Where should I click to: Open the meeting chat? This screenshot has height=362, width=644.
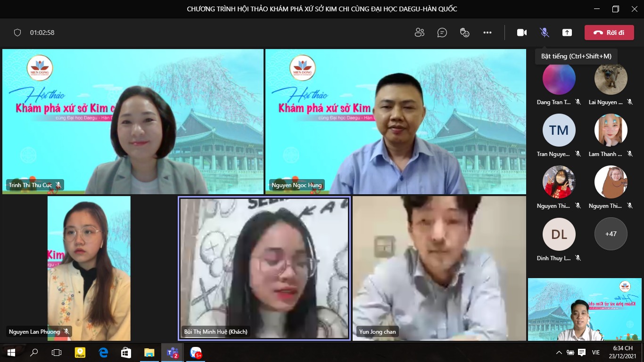[x=442, y=32]
